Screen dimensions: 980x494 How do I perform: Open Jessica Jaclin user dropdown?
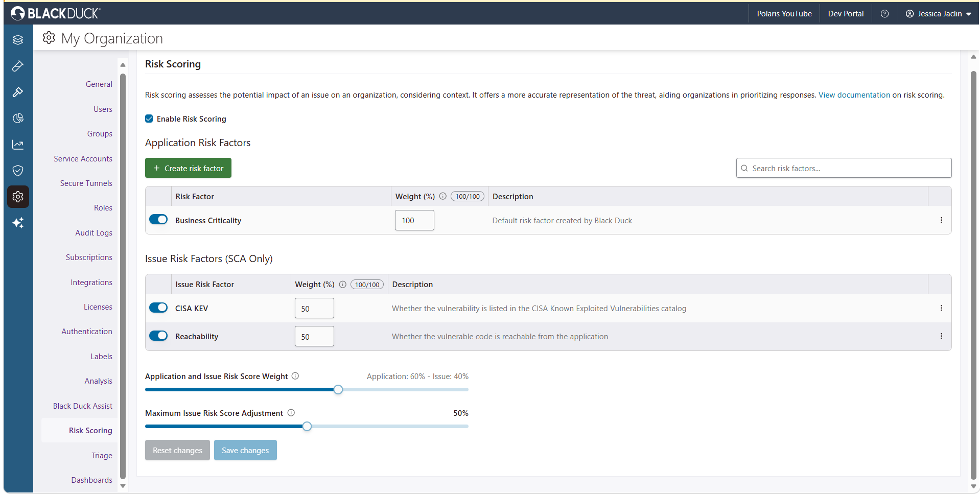(938, 14)
